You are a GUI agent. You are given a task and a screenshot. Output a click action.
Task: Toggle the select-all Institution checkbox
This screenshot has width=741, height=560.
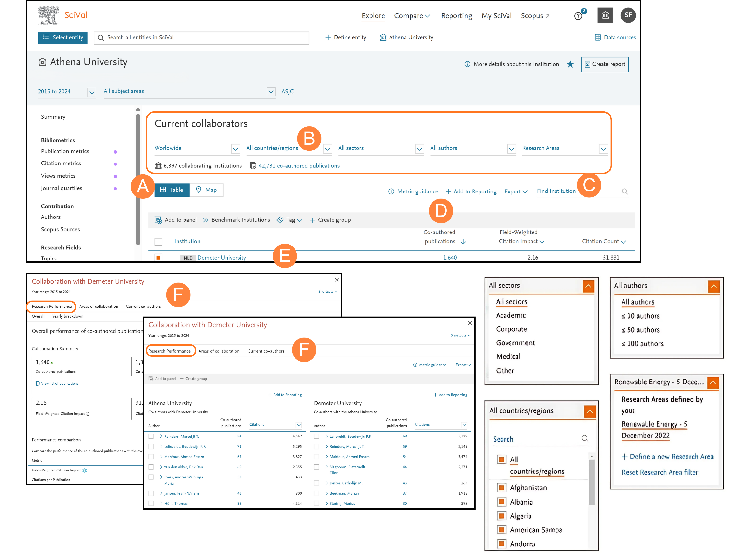coord(158,241)
